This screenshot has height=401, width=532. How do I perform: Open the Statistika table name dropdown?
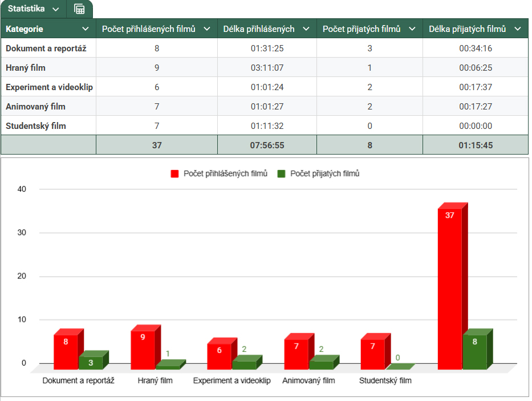pyautogui.click(x=55, y=9)
